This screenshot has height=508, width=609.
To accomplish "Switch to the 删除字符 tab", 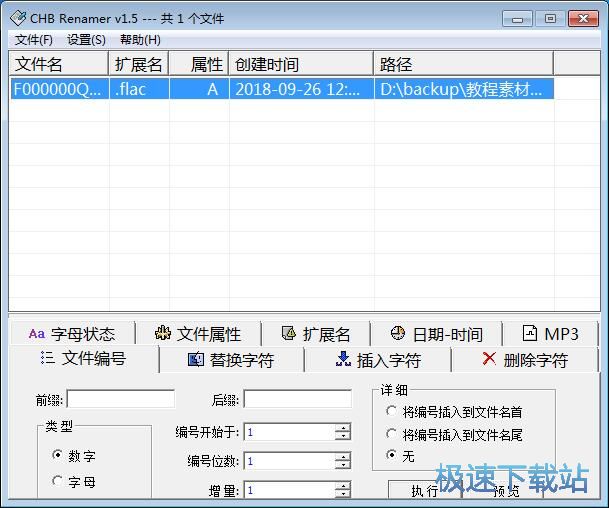I will point(525,360).
